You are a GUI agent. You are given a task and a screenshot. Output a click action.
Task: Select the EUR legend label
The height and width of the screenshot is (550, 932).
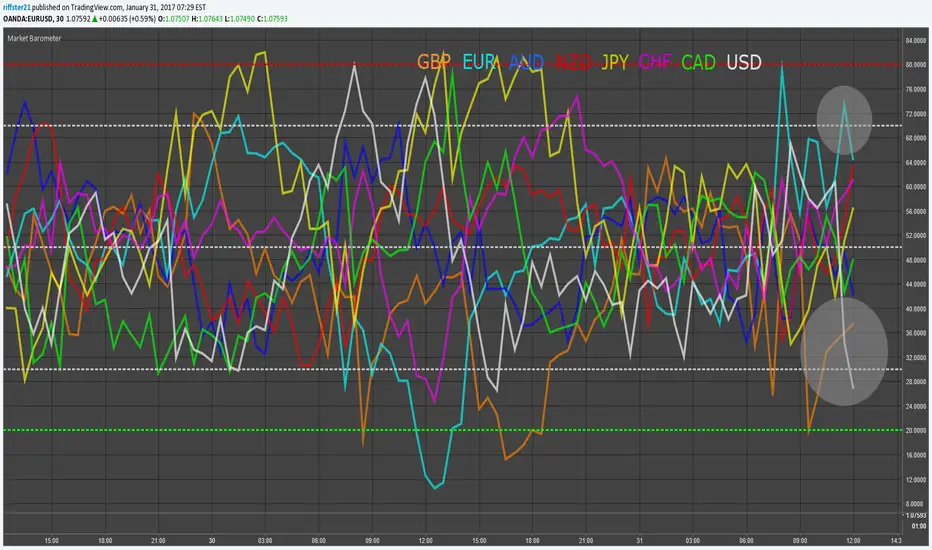(479, 62)
